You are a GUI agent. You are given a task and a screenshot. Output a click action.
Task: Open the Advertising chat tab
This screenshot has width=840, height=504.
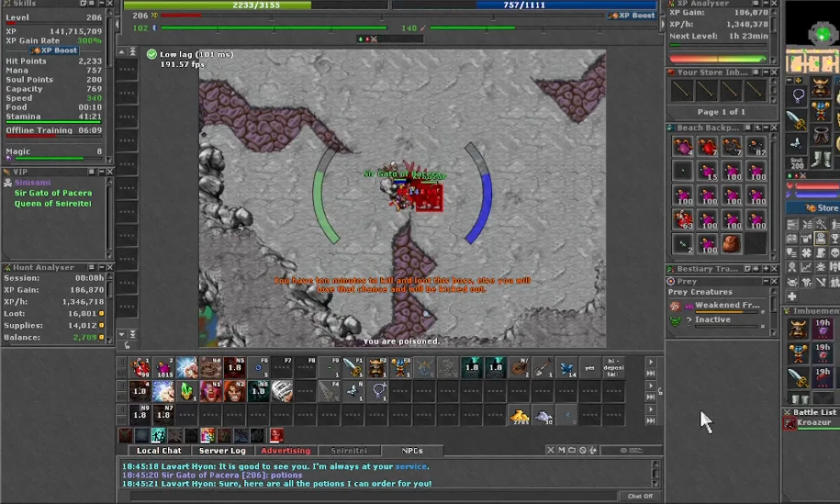(x=286, y=450)
